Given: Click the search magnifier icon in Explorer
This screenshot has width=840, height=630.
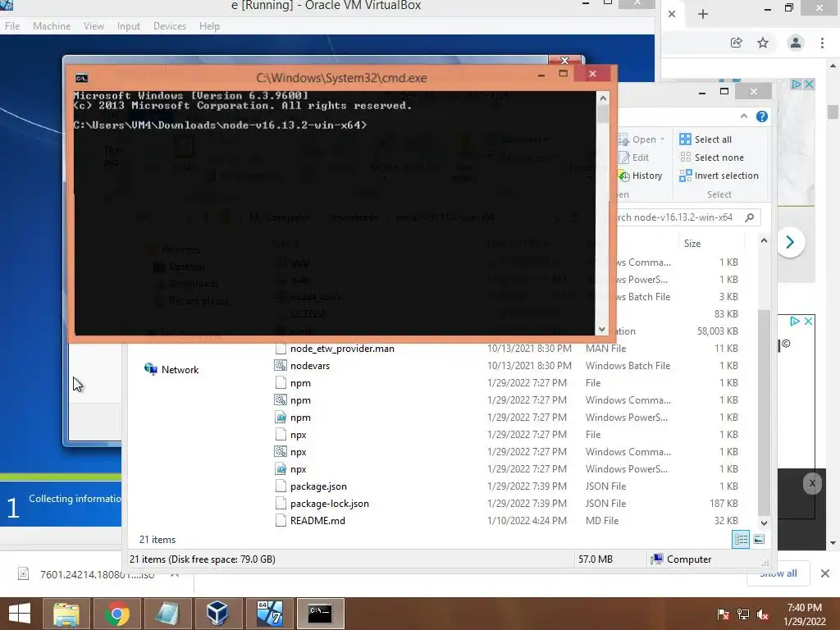Looking at the screenshot, I should point(750,217).
